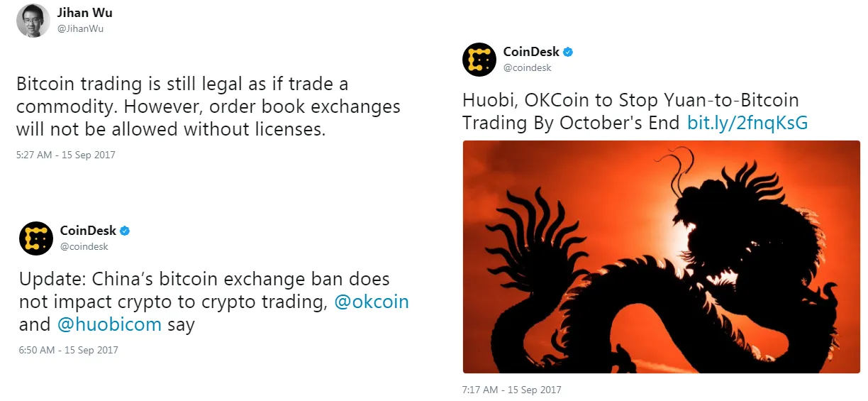
Task: Click the 5:27 AM - 15 Sep 2017 timestamp
Action: 65,155
